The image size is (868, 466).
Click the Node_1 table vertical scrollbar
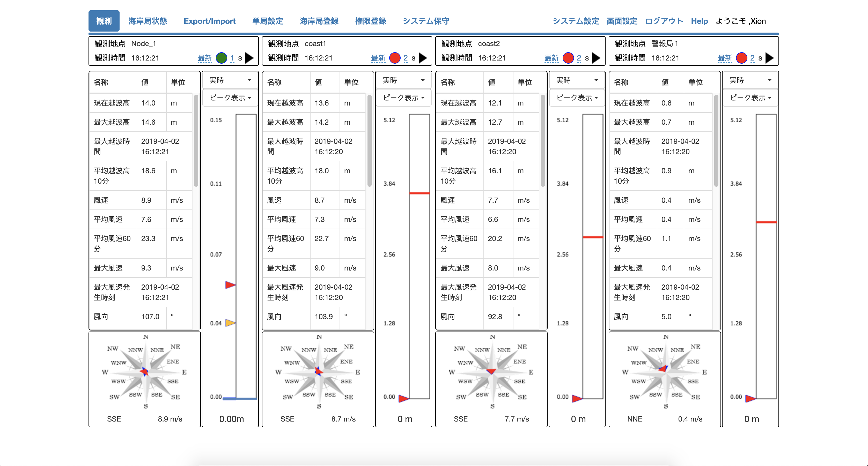[196, 141]
